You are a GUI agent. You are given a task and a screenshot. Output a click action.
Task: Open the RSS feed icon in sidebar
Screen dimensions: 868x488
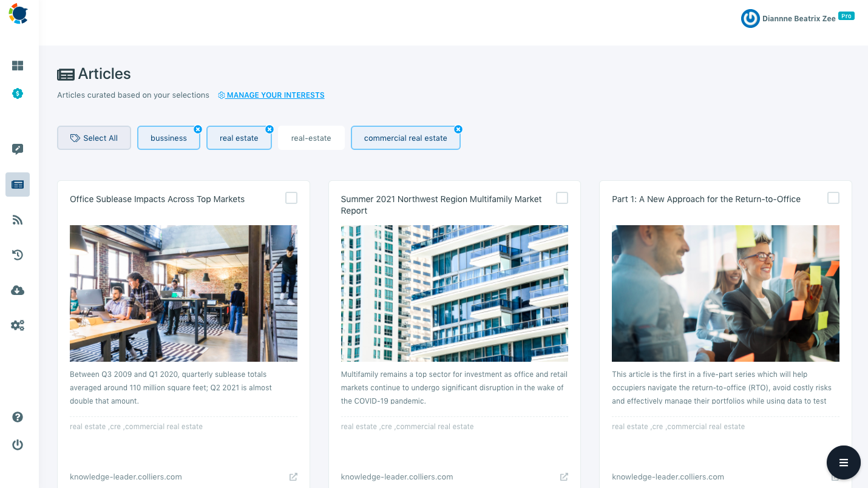pos(18,220)
